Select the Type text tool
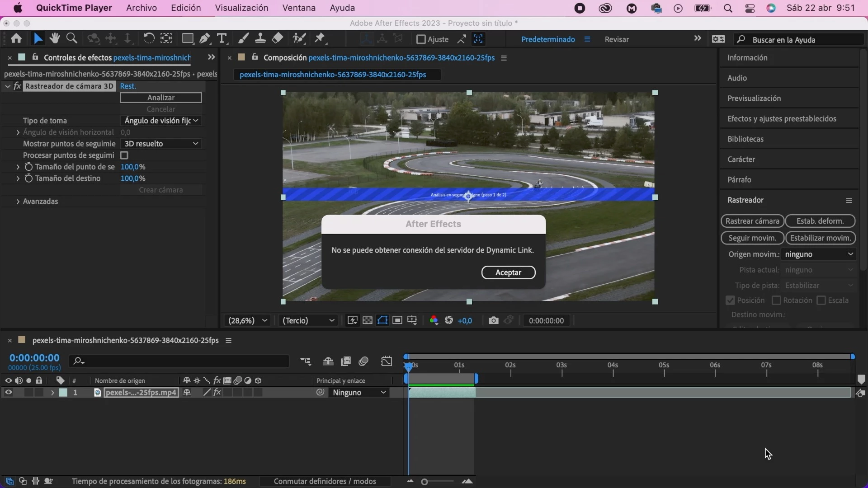This screenshot has height=488, width=868. coord(222,39)
